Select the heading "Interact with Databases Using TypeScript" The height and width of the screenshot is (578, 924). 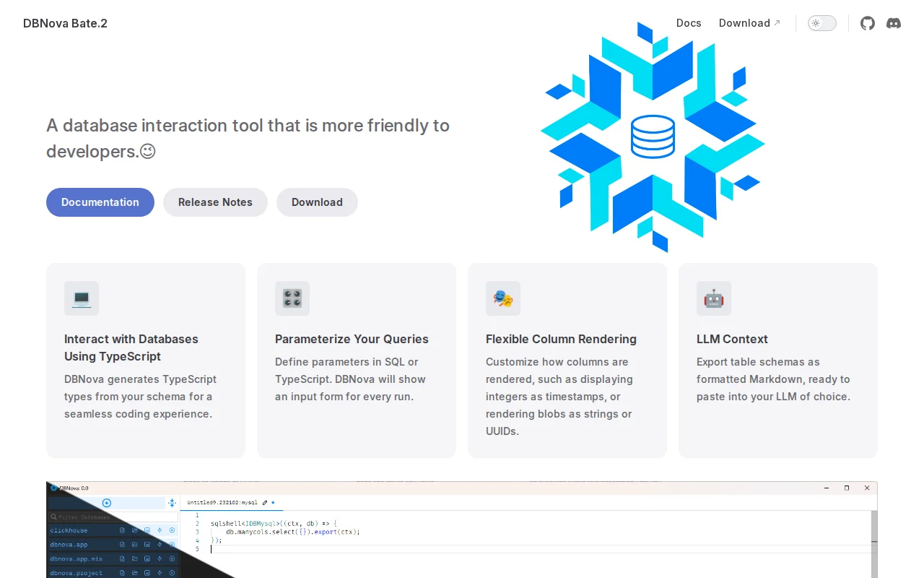click(131, 348)
